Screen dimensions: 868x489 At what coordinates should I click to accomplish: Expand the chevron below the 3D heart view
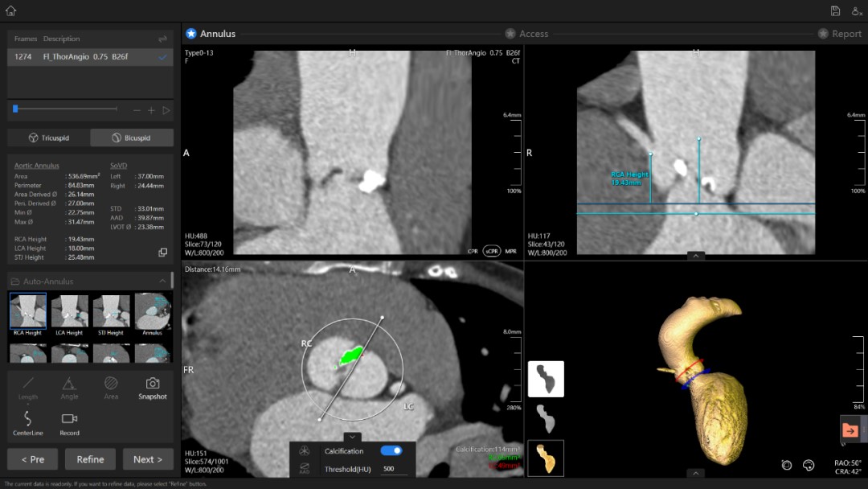696,473
